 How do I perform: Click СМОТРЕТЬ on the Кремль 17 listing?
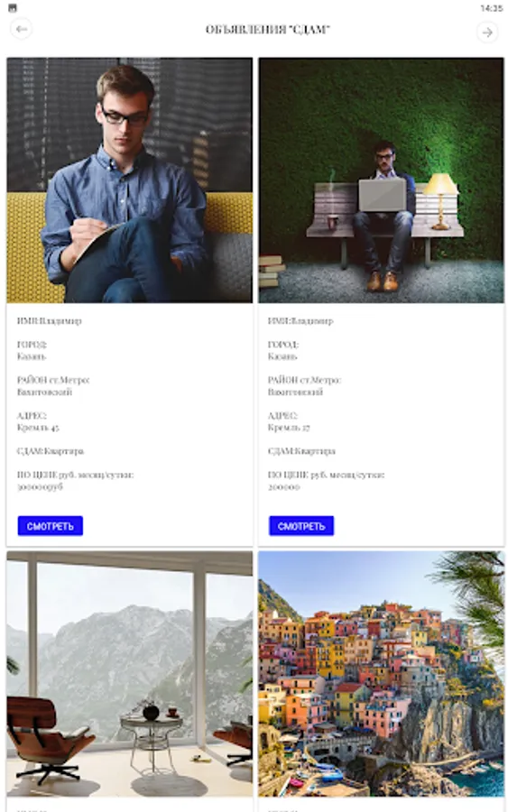pos(301,526)
